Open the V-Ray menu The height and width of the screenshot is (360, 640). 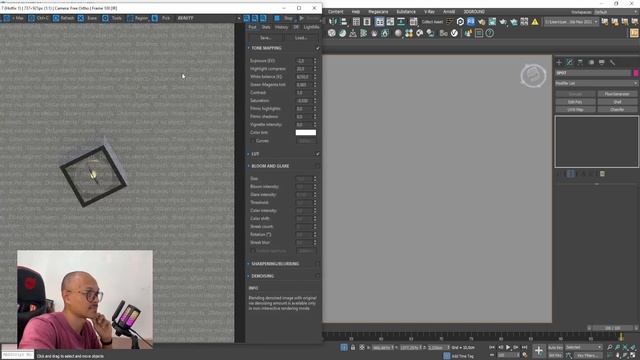point(429,12)
